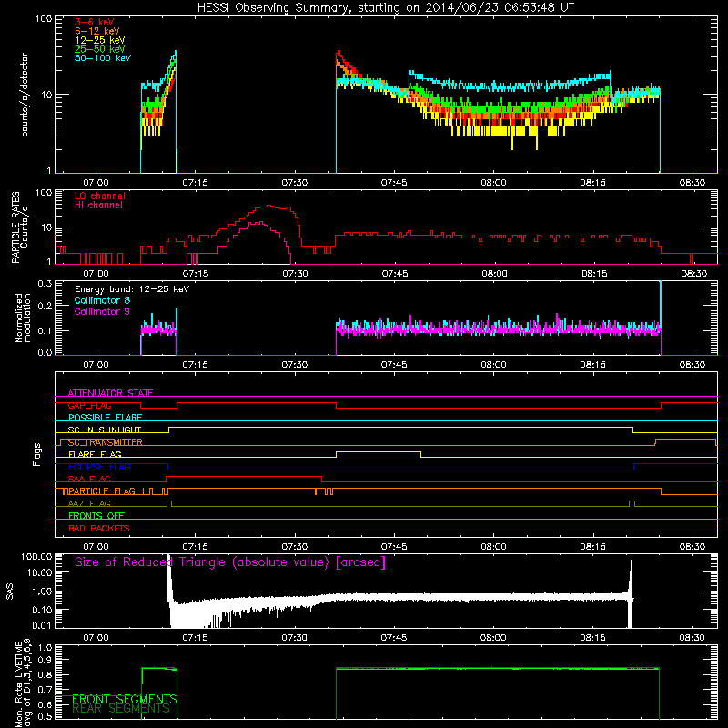Click the cyan 50-100 keV legend label
728x728 pixels.
click(x=103, y=58)
